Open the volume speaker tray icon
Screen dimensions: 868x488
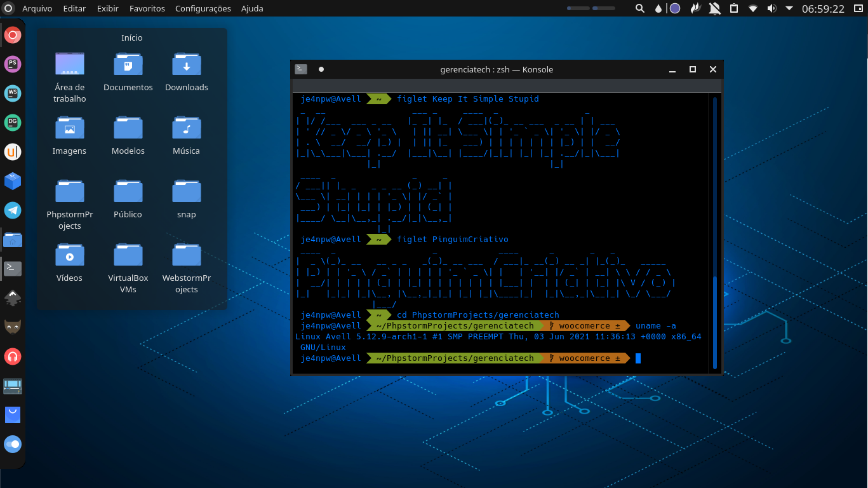771,8
